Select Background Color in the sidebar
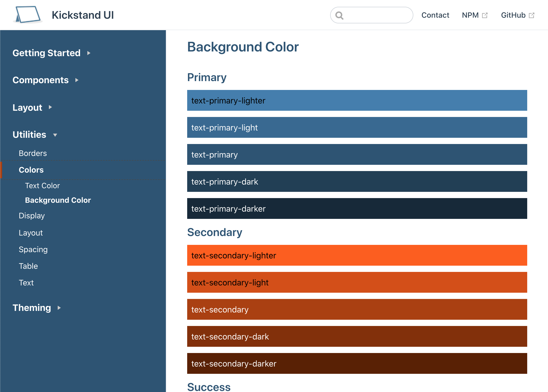This screenshot has width=548, height=392. click(58, 200)
